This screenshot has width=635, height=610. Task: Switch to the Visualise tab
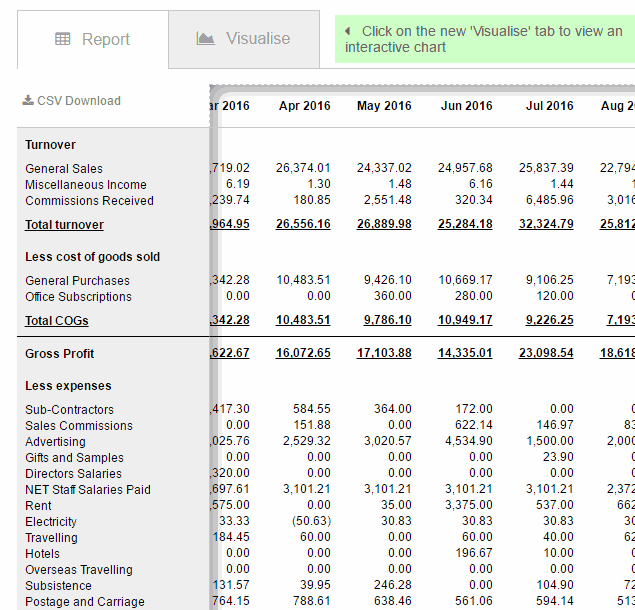[244, 39]
